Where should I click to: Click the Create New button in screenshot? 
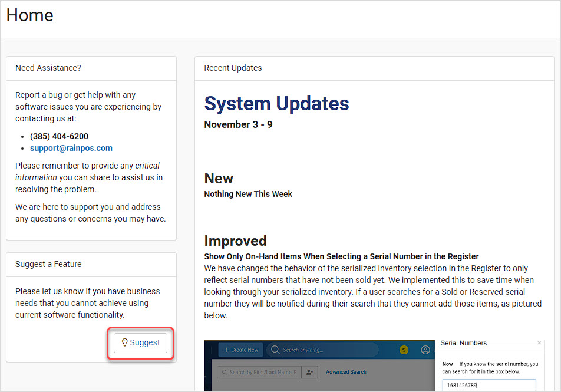click(241, 350)
